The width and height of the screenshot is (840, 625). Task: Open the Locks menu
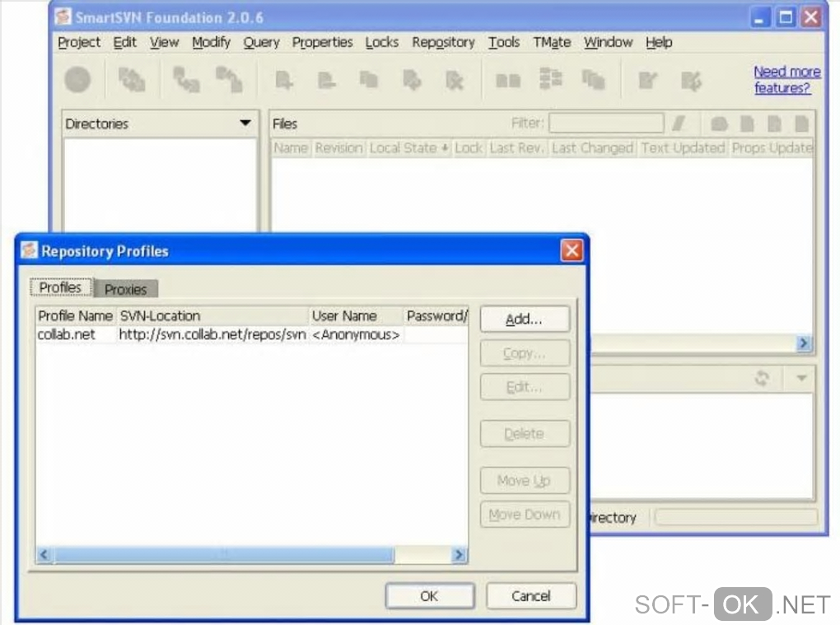(x=381, y=42)
